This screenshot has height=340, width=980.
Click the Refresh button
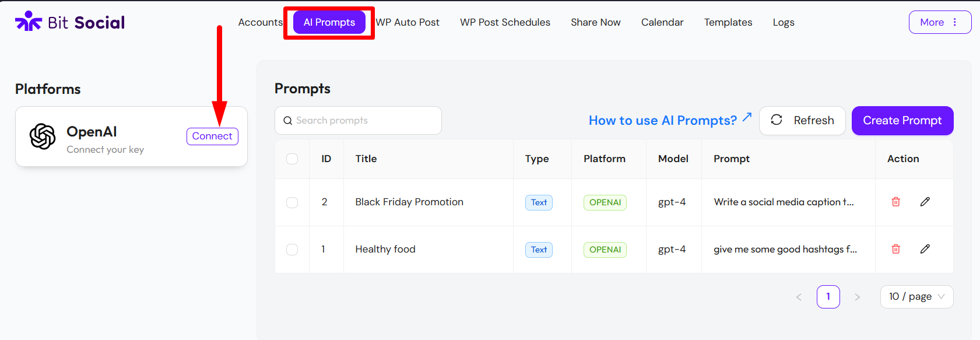tap(802, 121)
